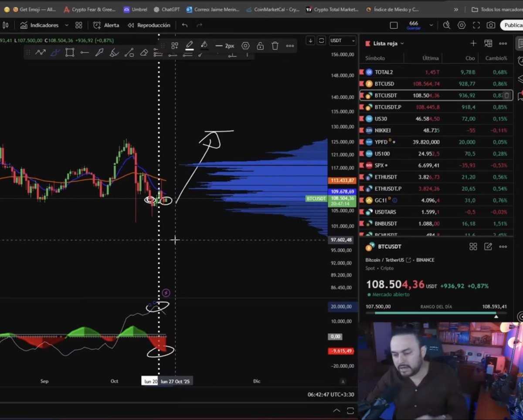The width and height of the screenshot is (523, 420).
Task: Select the path zigzag drawing tool
Action: (x=41, y=53)
